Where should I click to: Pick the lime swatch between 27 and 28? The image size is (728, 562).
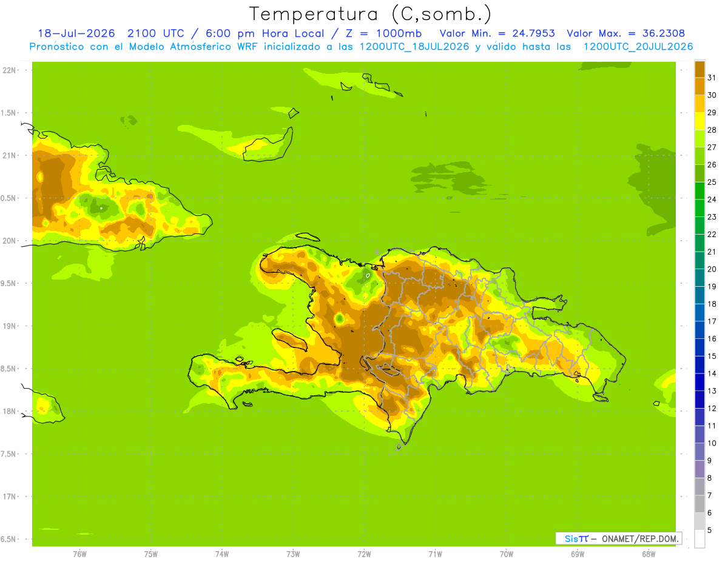click(x=699, y=138)
